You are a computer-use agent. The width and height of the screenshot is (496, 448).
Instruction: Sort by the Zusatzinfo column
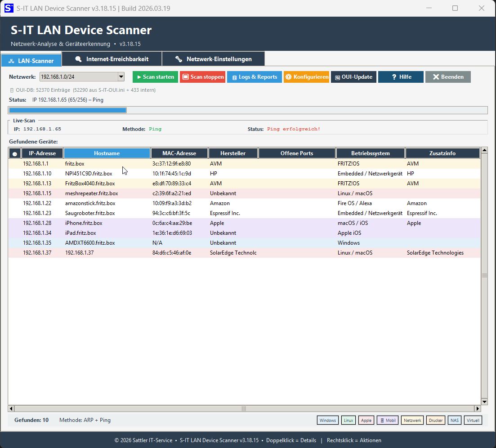[x=442, y=153]
